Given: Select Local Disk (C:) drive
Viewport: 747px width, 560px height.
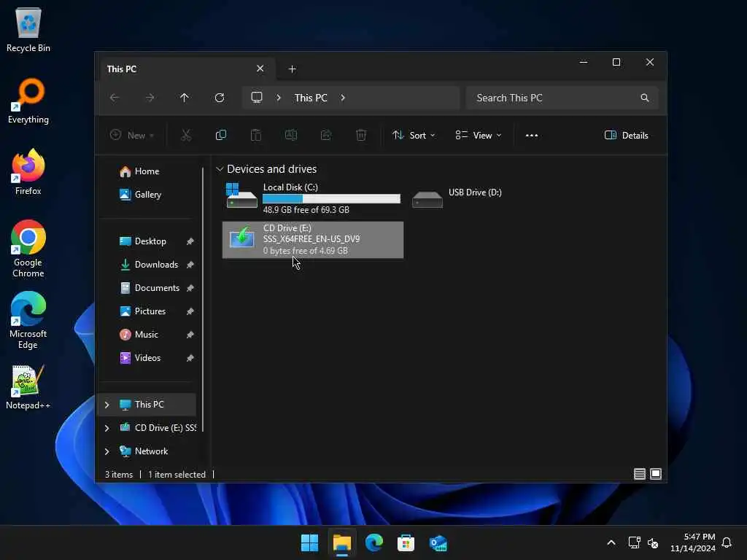Looking at the screenshot, I should pyautogui.click(x=312, y=198).
